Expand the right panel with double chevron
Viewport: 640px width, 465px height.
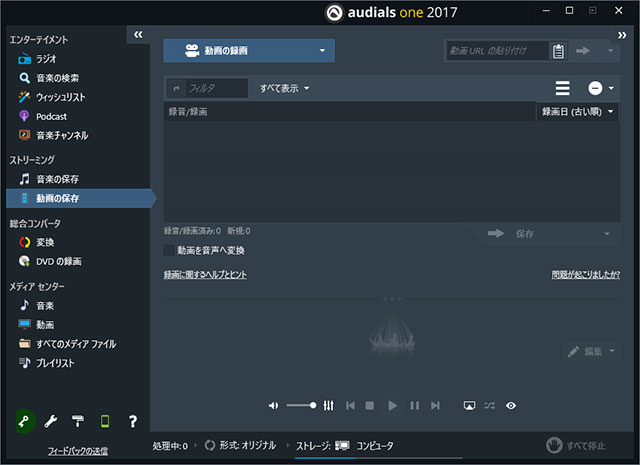pyautogui.click(x=622, y=35)
